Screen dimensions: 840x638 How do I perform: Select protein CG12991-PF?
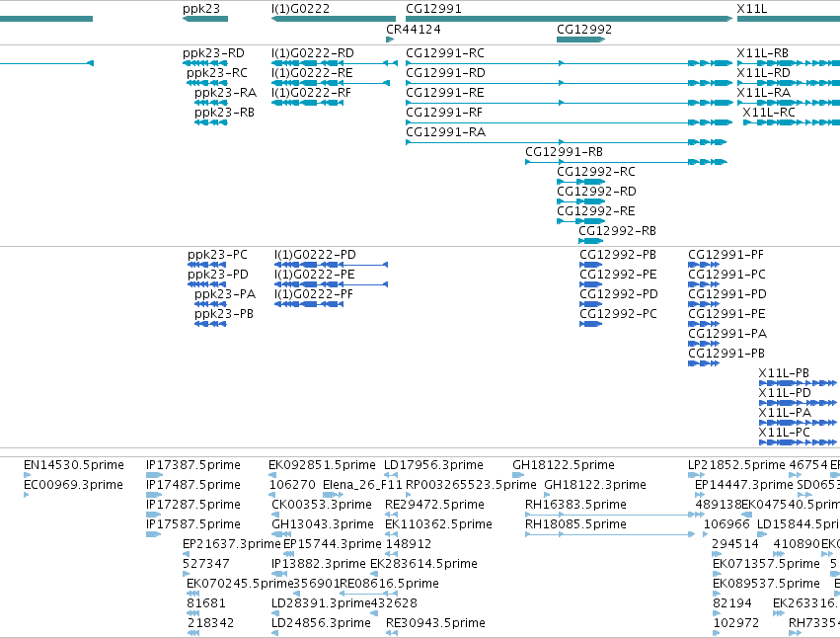[725, 255]
